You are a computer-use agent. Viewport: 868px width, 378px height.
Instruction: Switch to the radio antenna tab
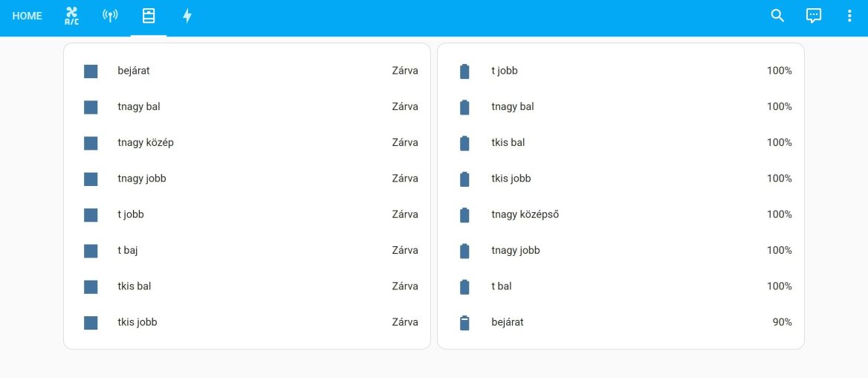click(110, 16)
